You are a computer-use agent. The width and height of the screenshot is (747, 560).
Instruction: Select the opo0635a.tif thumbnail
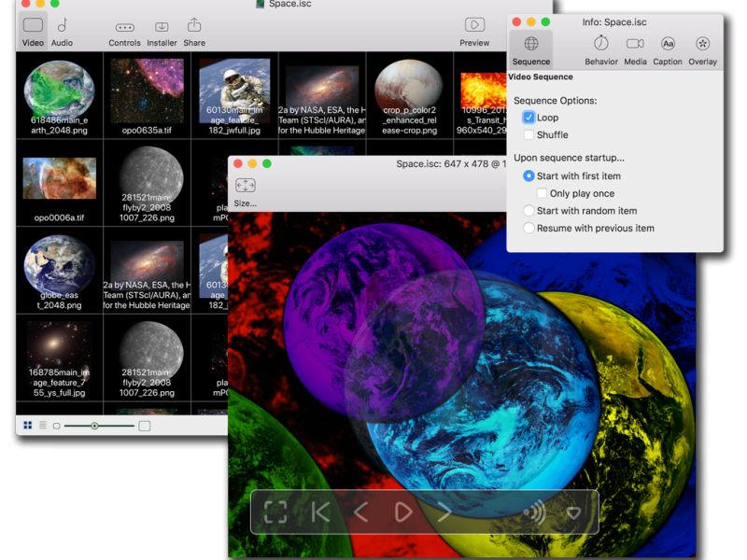tap(147, 95)
